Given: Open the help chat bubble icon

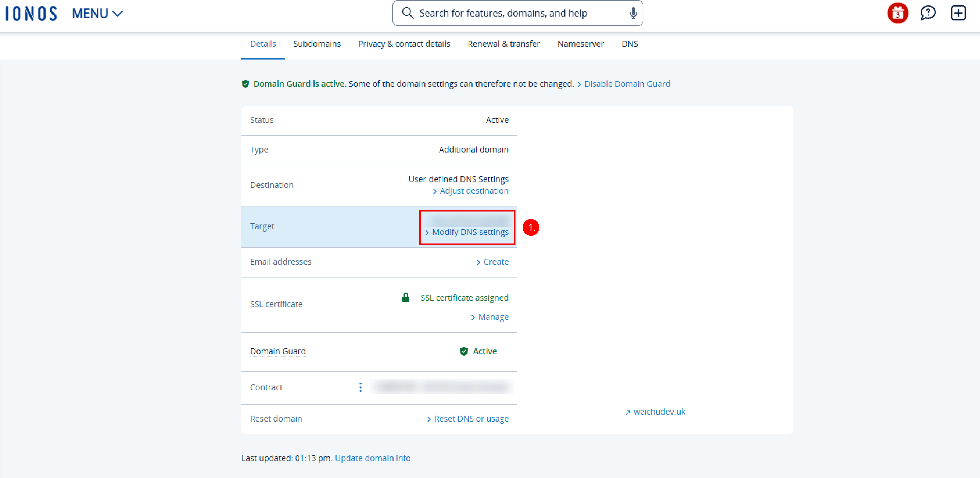Looking at the screenshot, I should coord(928,13).
